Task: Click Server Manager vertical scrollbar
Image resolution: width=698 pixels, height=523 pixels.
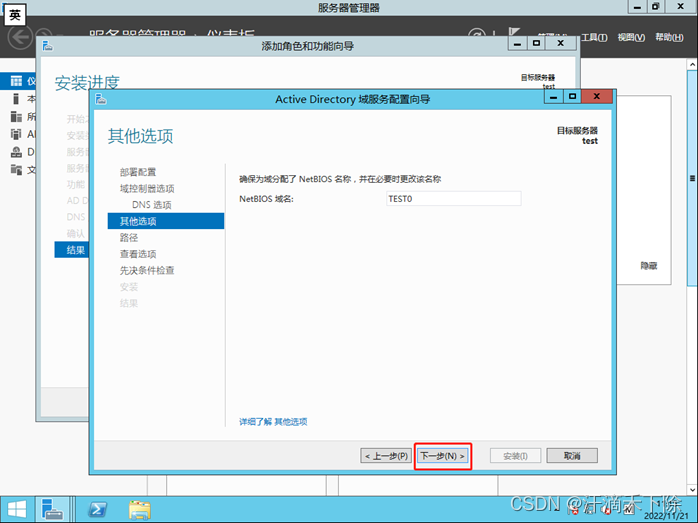Action: click(692, 178)
